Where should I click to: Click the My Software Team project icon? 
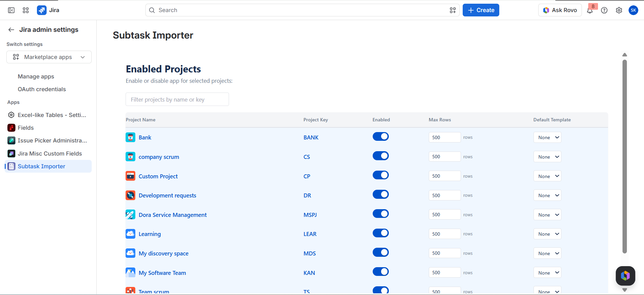click(130, 273)
